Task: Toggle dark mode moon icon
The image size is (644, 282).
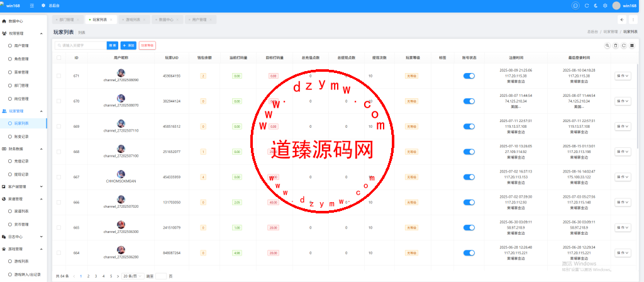Action: 596,6
